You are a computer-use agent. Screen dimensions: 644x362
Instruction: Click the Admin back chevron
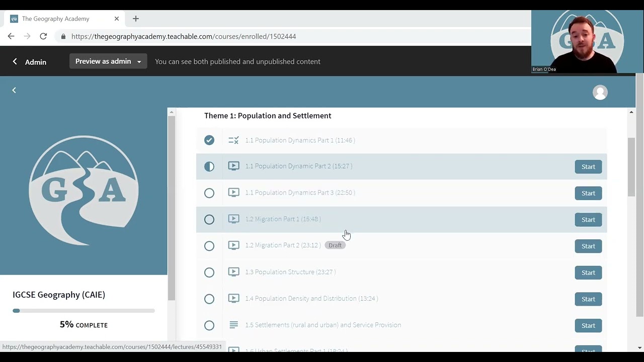pos(15,61)
